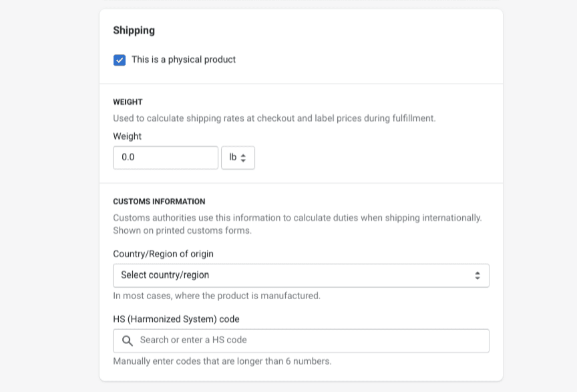Click the blue checked box under Shipping
Screen dimensions: 577x392
tap(120, 60)
